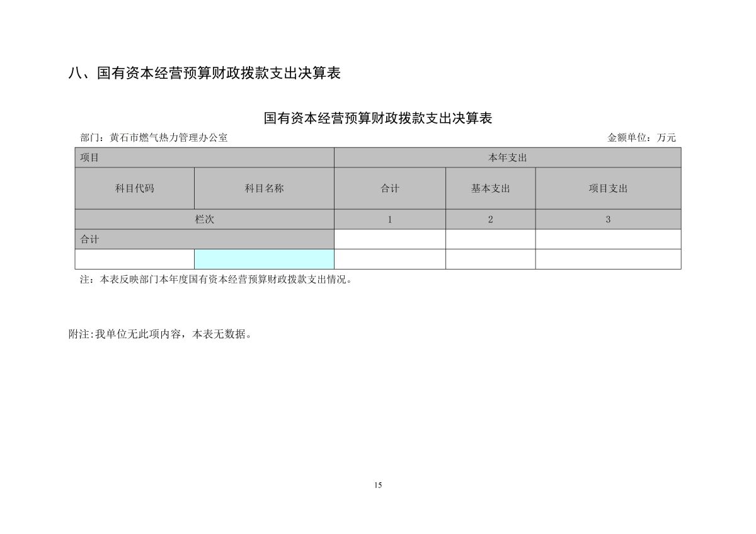Click the table note starting with 注：本表反映
This screenshot has height=534, width=756.
[x=215, y=280]
